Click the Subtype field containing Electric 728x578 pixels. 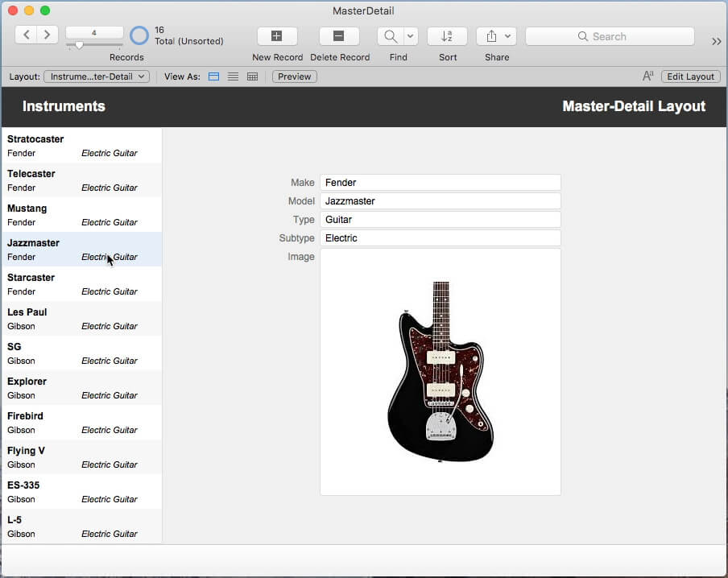(x=441, y=238)
